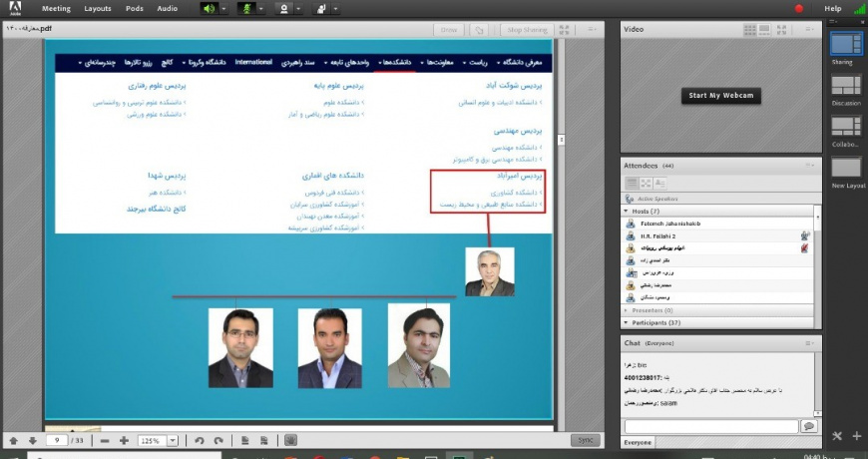Open the Pods menu
The width and height of the screenshot is (868, 459).
tap(134, 8)
